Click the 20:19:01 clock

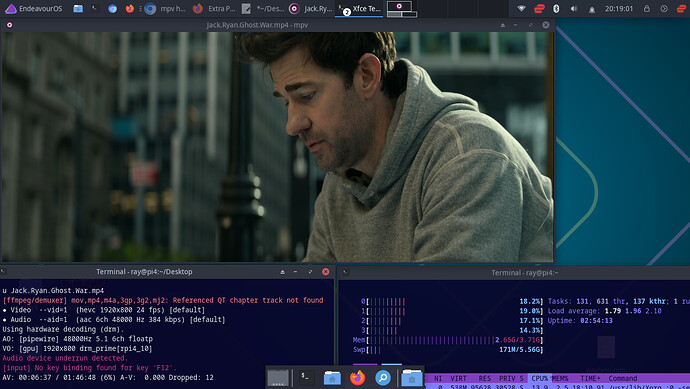(619, 8)
